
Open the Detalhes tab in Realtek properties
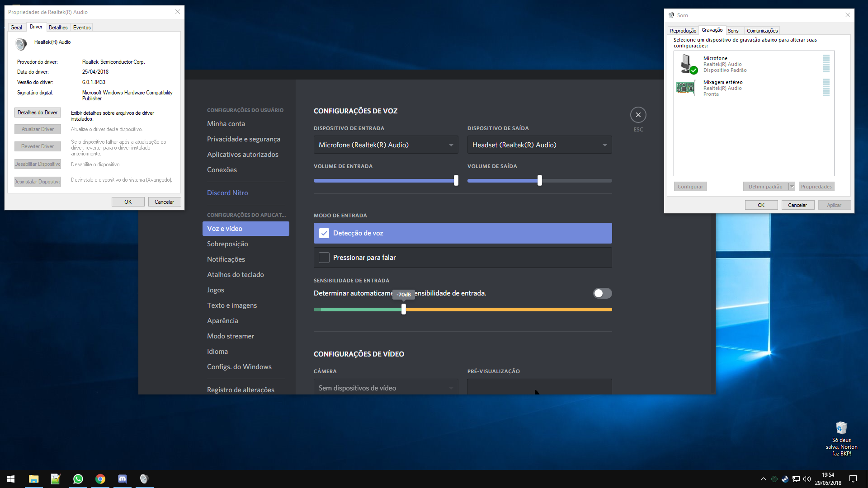click(58, 28)
